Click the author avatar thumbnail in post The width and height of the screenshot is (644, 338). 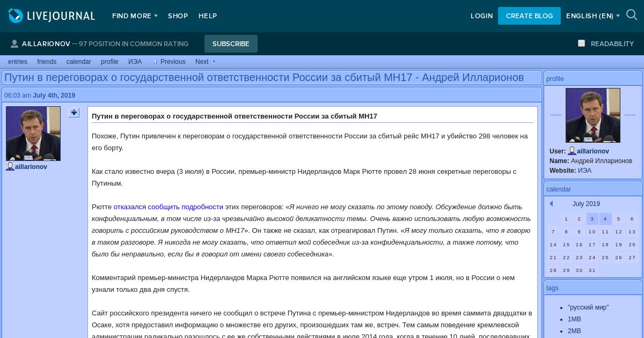click(33, 134)
